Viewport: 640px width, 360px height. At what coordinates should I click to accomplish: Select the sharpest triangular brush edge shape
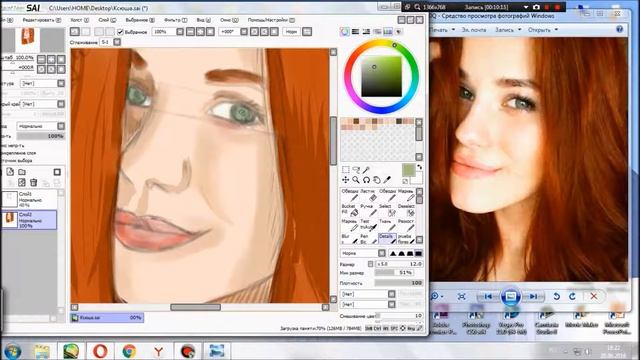[x=393, y=253]
